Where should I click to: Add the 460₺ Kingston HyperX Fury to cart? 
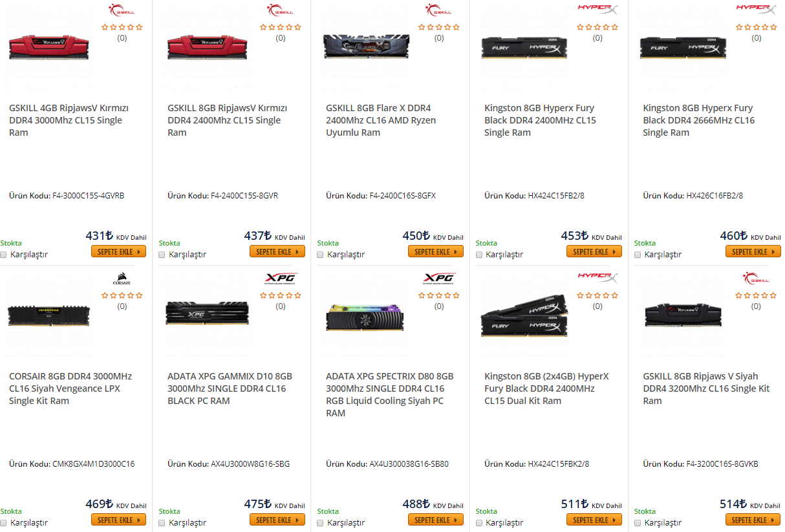coord(753,251)
